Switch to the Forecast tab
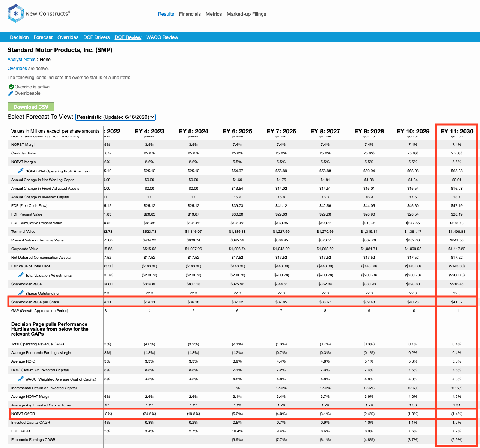This screenshot has width=480, height=448. click(43, 37)
